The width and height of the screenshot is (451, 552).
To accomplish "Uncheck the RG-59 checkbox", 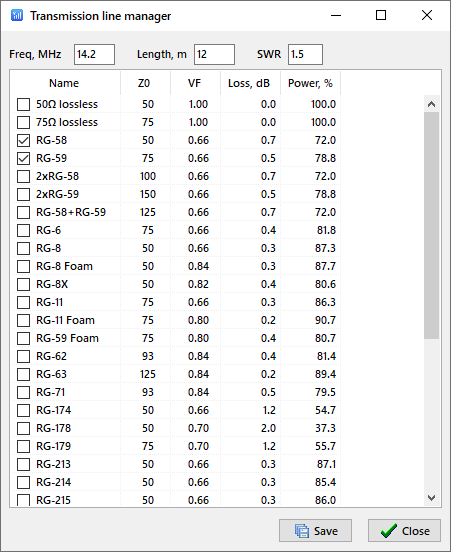I will pyautogui.click(x=24, y=158).
